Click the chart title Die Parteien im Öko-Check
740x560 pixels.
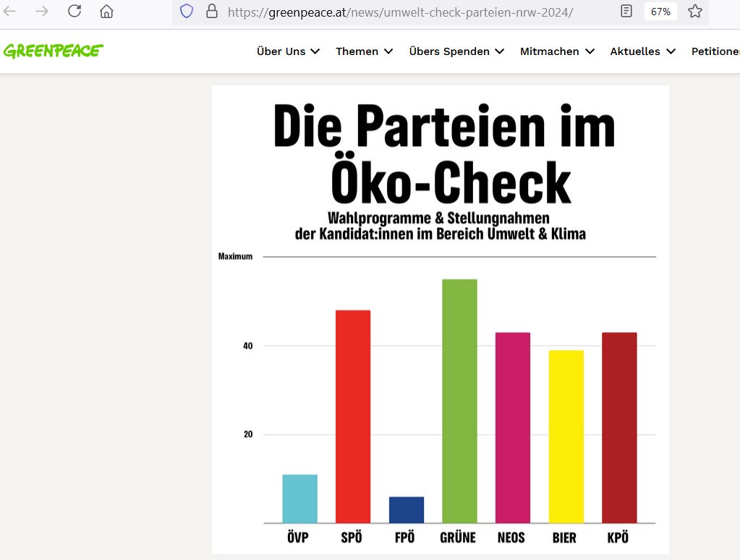[x=445, y=153]
